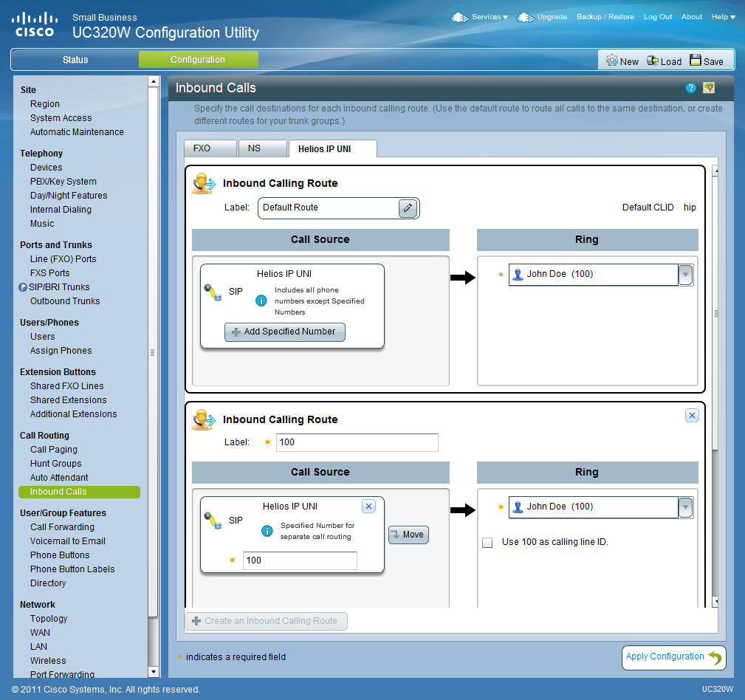Screen dimensions: 745x700
Task: Click the info icon beside Specified Number text
Action: tap(267, 531)
